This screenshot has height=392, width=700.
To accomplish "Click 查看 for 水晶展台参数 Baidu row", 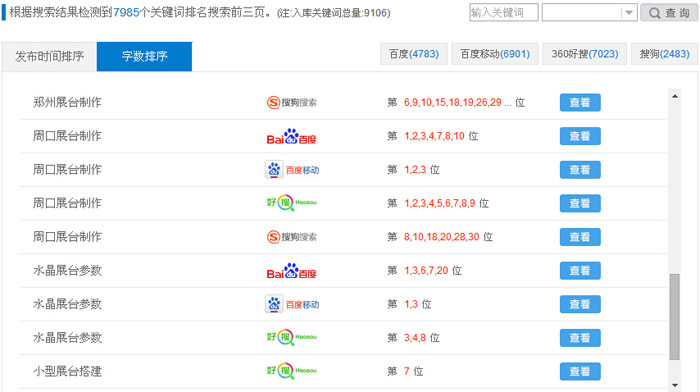I will (x=580, y=271).
